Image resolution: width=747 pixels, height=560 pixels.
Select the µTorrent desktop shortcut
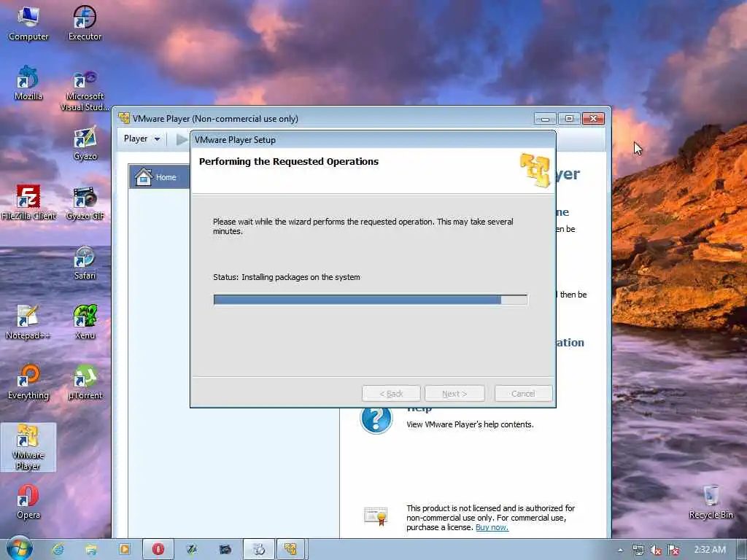click(85, 382)
